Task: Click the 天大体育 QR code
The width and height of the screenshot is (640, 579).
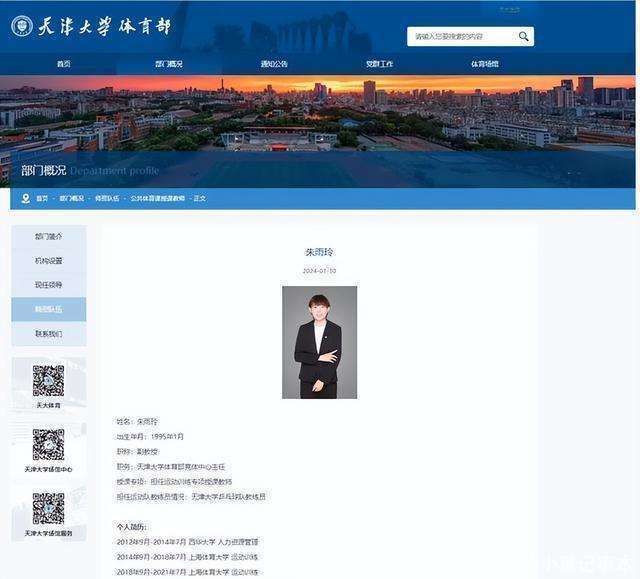Action: (48, 381)
